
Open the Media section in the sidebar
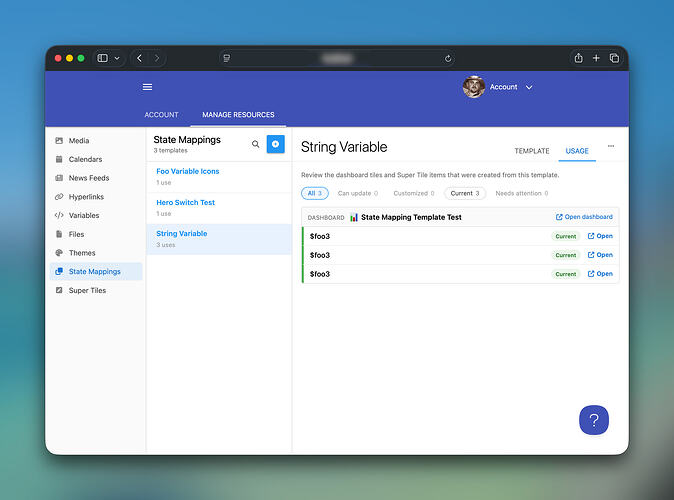click(x=96, y=141)
